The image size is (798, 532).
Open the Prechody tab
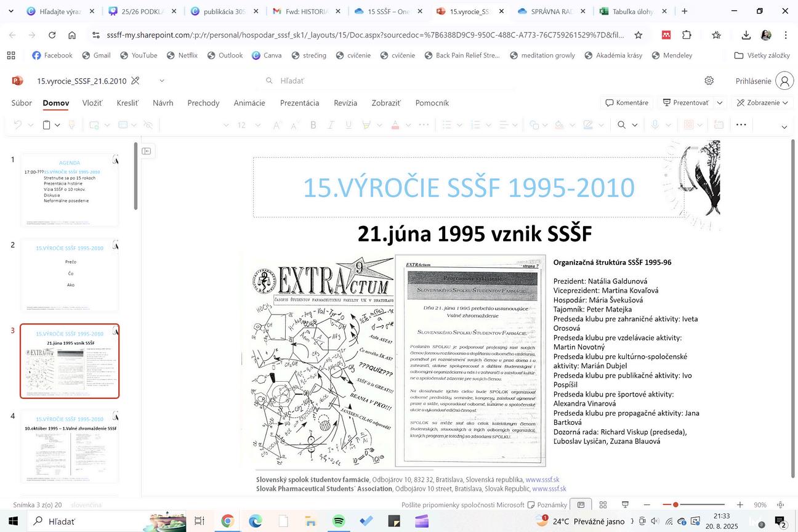203,103
